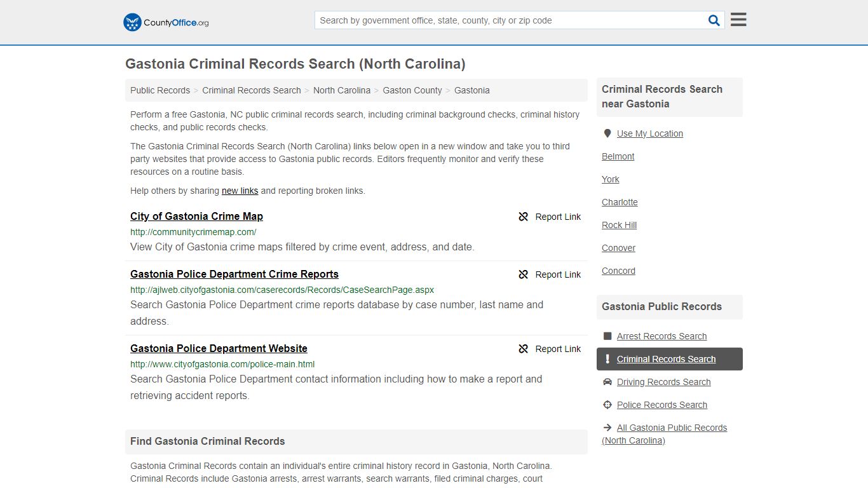Click the Criminal Records Search near Gastonia heading
Viewport: 868px width, 488px height.
662,97
